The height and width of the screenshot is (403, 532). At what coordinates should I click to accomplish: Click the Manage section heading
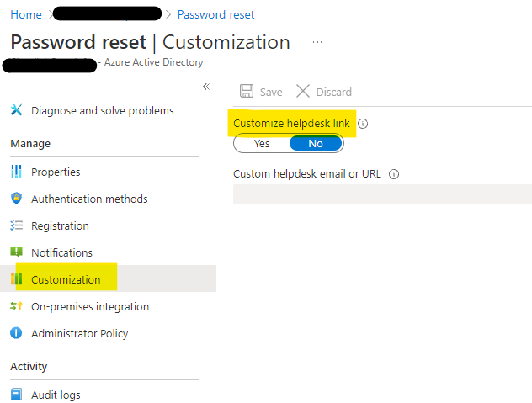[x=30, y=144]
